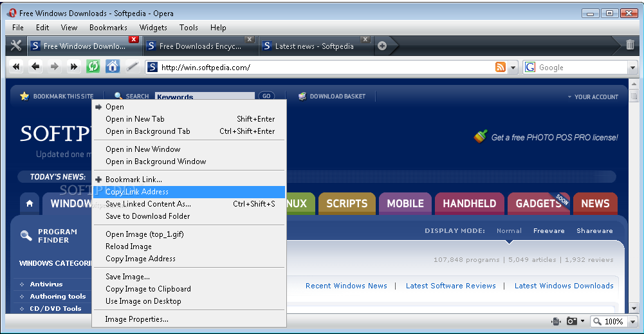Viewport: 644px width, 334px height.
Task: Open the panels wrench icon
Action: pos(16,45)
